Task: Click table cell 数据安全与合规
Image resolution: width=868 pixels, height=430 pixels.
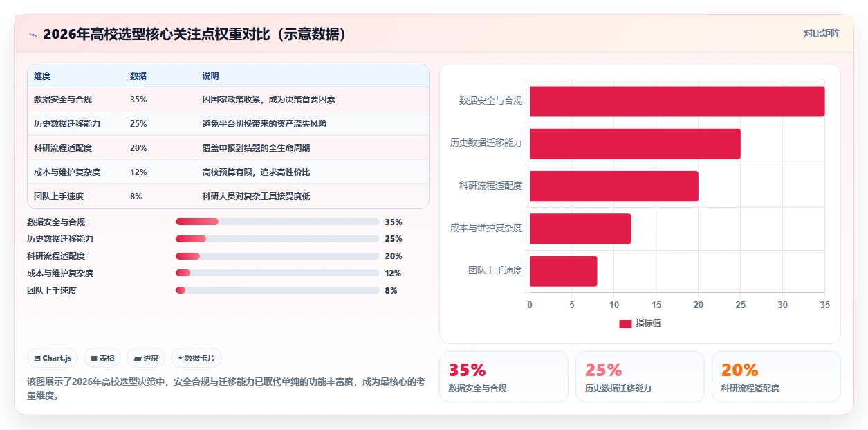Action: (63, 100)
